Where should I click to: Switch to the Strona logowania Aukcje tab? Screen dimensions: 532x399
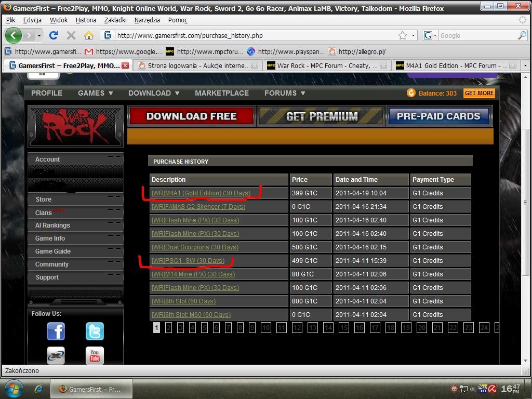pyautogui.click(x=198, y=65)
